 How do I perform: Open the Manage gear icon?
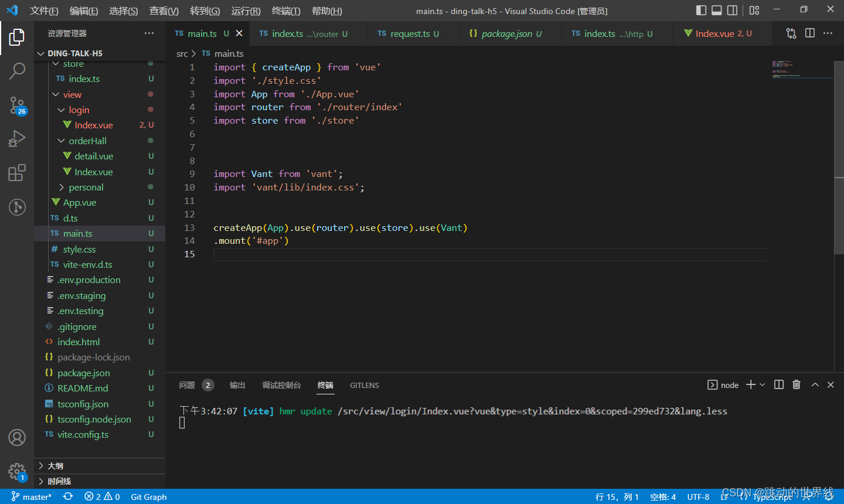(17, 471)
